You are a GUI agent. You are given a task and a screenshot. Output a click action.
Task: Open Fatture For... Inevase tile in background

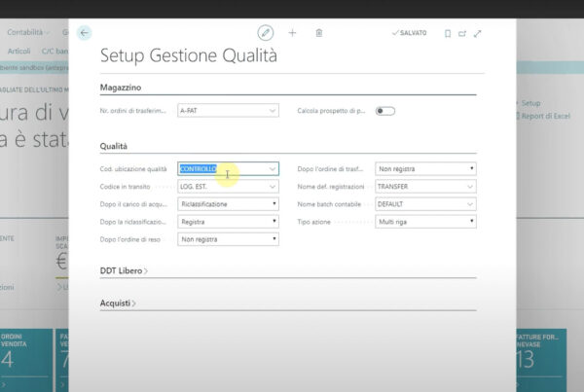click(x=541, y=360)
